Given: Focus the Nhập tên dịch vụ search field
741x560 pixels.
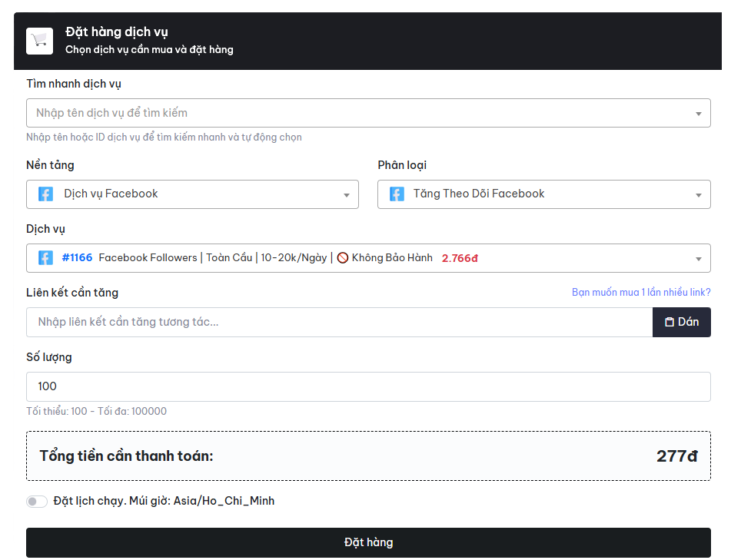Looking at the screenshot, I should (x=369, y=113).
